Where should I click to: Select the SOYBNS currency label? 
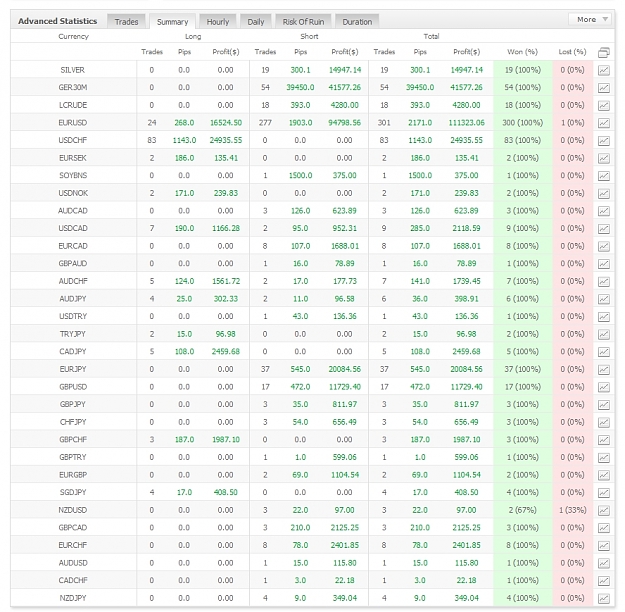(73, 175)
